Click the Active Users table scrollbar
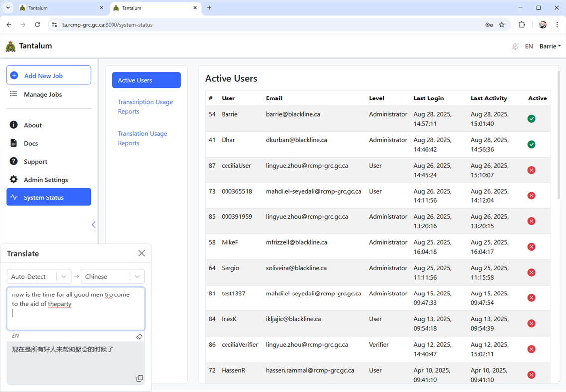Image resolution: width=566 pixels, height=392 pixels. (559, 135)
